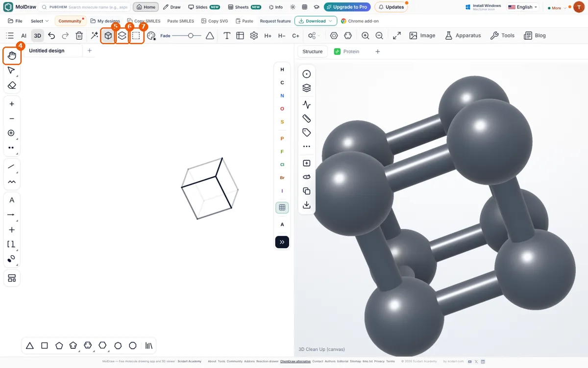
Task: Toggle the cube 3D shape button
Action: [108, 36]
